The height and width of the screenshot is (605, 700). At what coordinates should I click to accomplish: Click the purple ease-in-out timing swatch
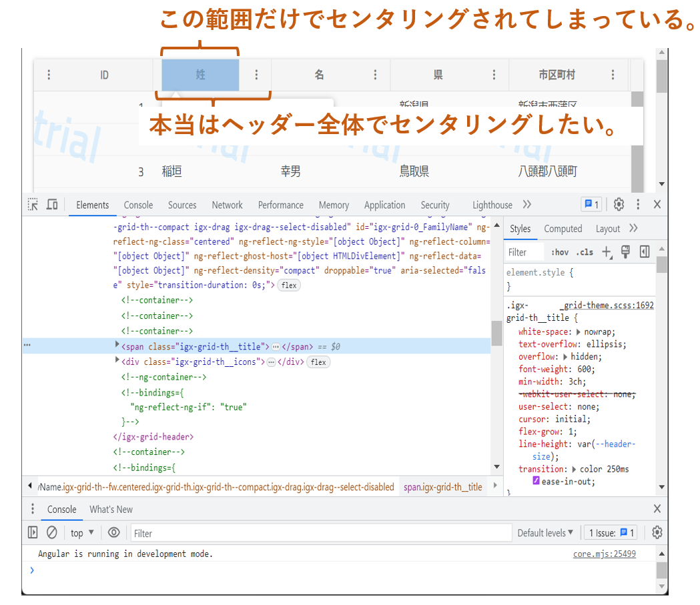536,482
